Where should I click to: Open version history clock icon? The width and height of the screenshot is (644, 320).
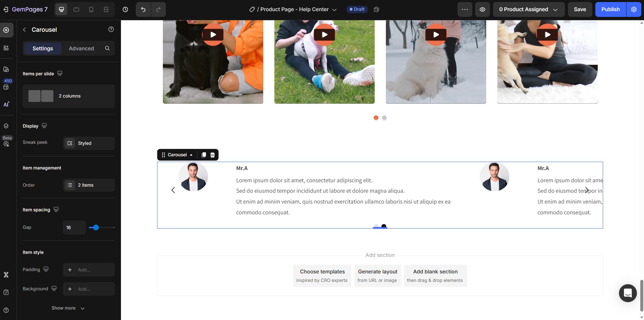pos(125,9)
